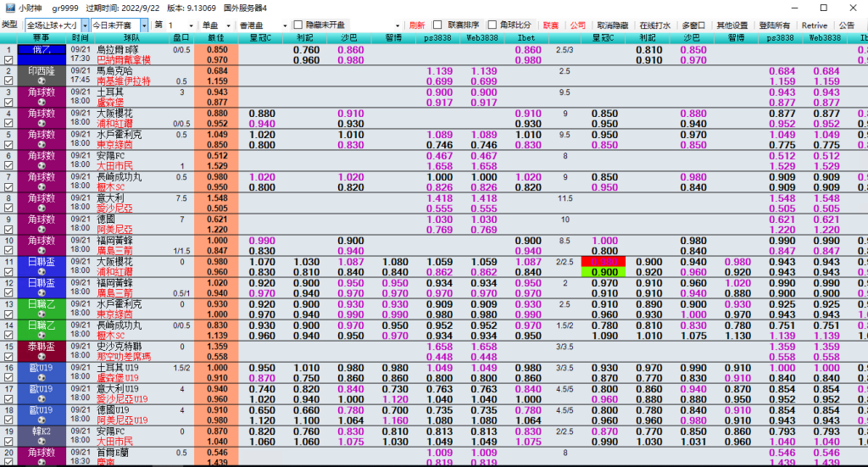Enable the 隐藏未开盘 checkbox
Viewport: 868px width, 467px height.
coord(298,25)
